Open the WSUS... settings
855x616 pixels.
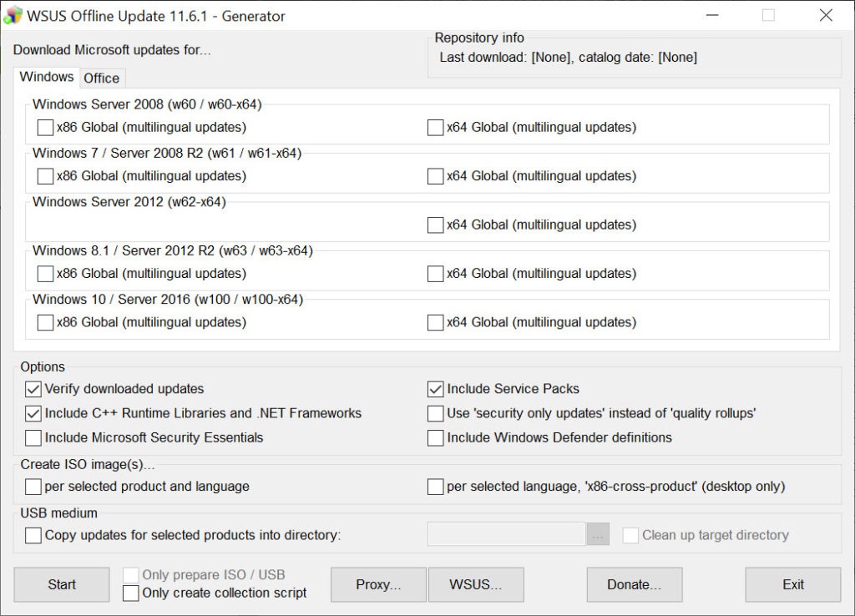tap(476, 584)
